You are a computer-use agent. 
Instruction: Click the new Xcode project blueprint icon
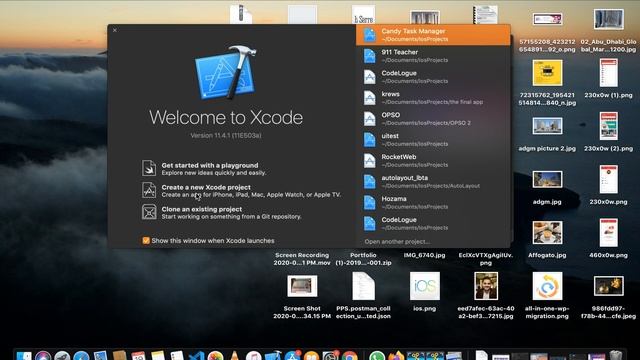(149, 190)
